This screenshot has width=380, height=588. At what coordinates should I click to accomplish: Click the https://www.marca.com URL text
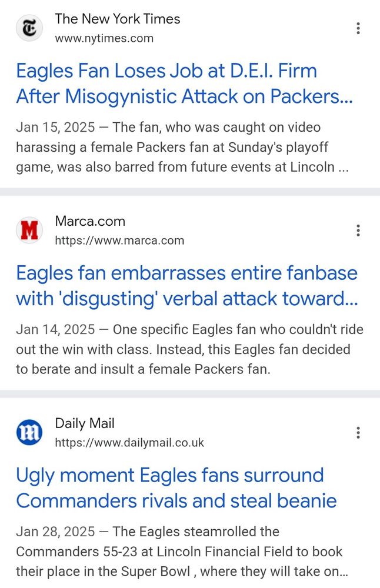point(119,240)
